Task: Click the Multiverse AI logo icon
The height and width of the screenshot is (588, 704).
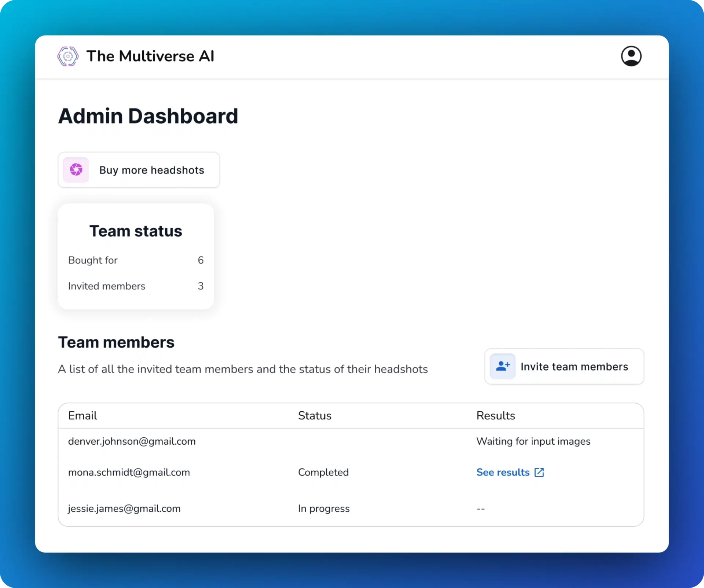Action: (x=68, y=56)
